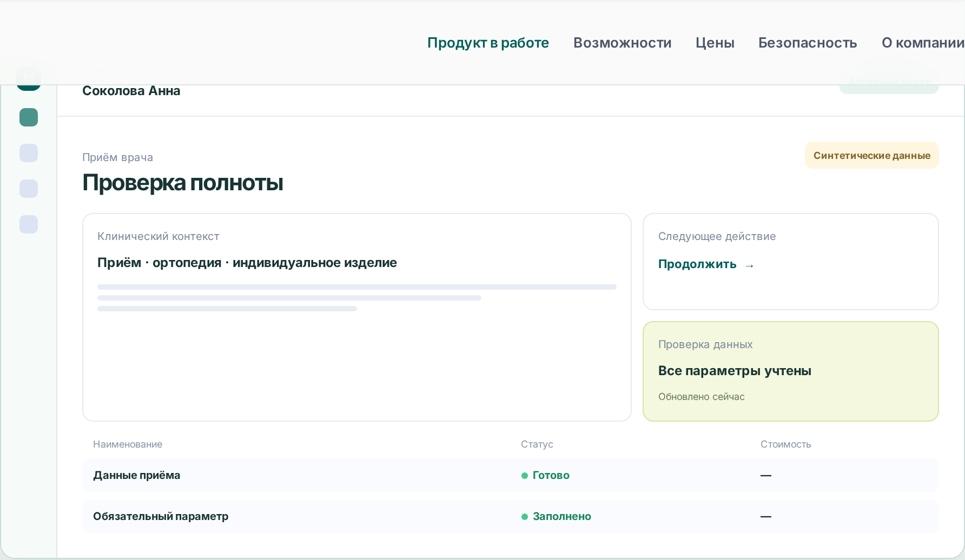Click the Статус column header

pos(537,444)
